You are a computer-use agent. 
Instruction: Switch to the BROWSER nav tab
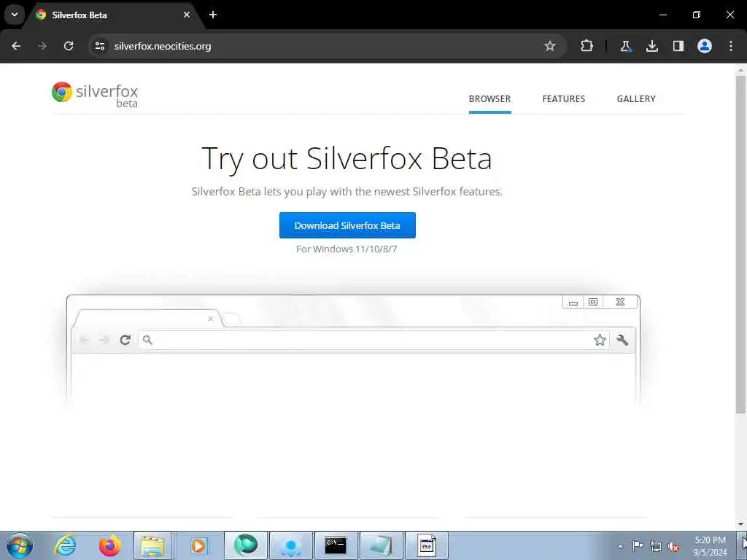[x=489, y=99]
